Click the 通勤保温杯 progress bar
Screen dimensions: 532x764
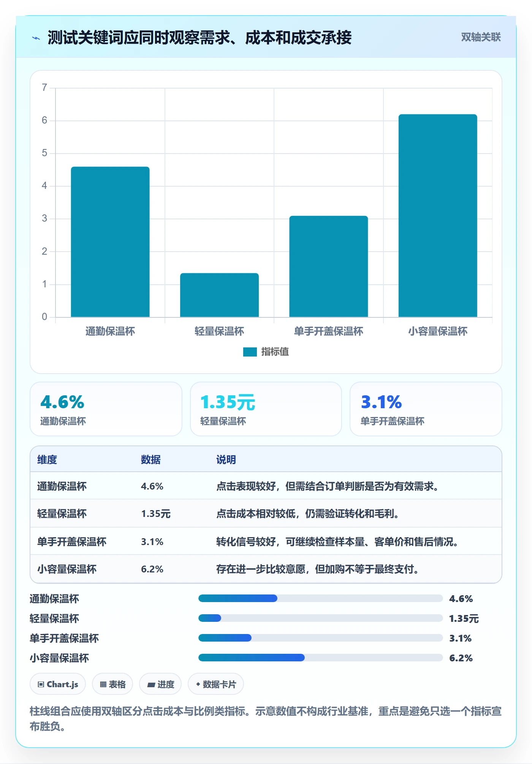[x=320, y=598]
